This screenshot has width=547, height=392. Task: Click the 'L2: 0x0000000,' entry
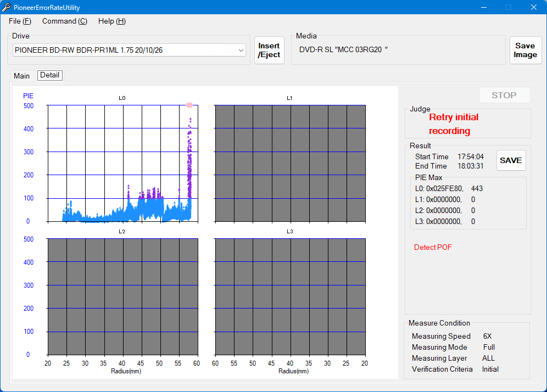coord(438,210)
